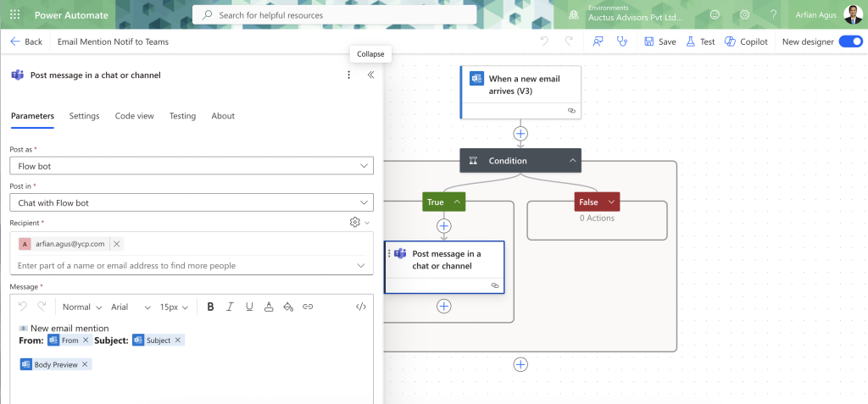Switch to the Parameters tab
Screen dimensions: 868x404
pos(33,116)
